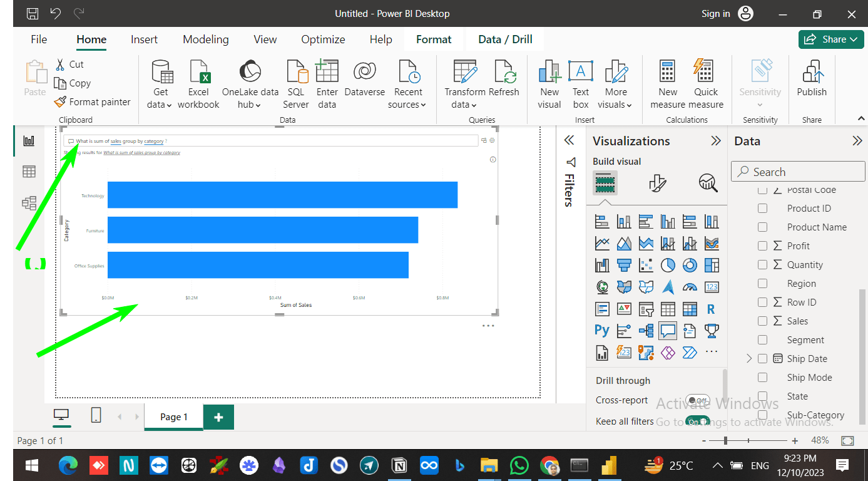This screenshot has width=868, height=481.
Task: Check the Region field checkbox
Action: (762, 284)
